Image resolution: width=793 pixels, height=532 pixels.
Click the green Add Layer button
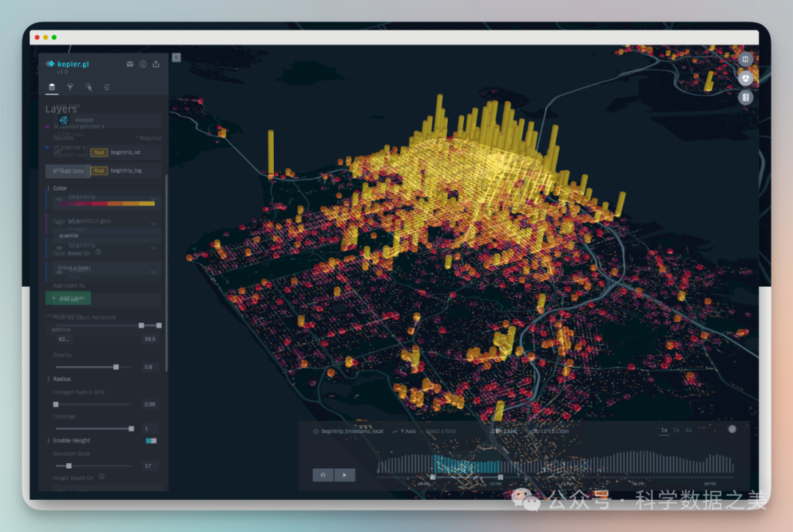point(68,299)
